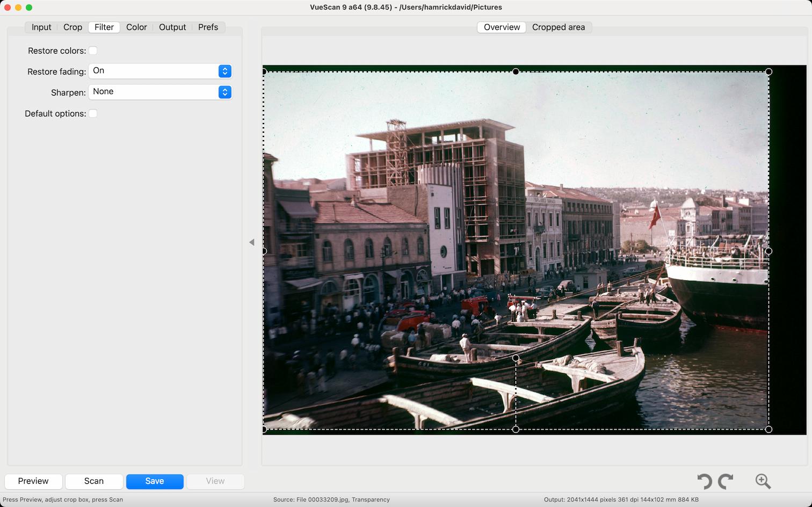Switch to the Input tab
Viewport: 812px width, 507px height.
[x=41, y=27]
